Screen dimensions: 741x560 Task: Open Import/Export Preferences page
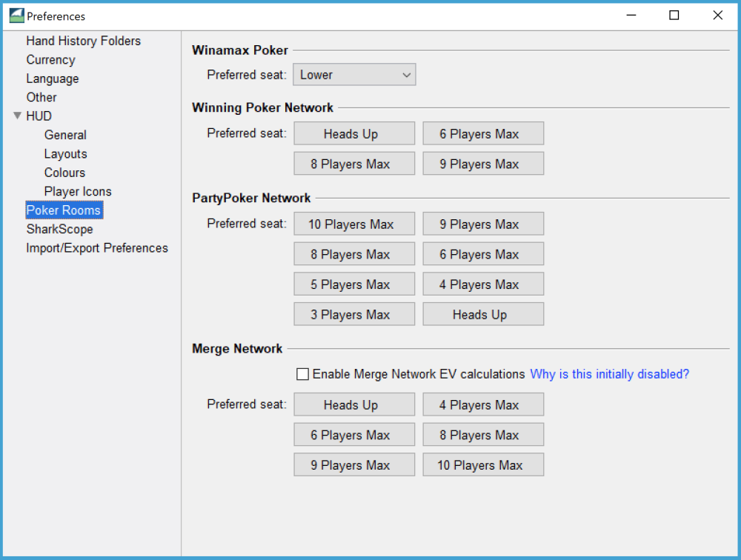coord(97,248)
